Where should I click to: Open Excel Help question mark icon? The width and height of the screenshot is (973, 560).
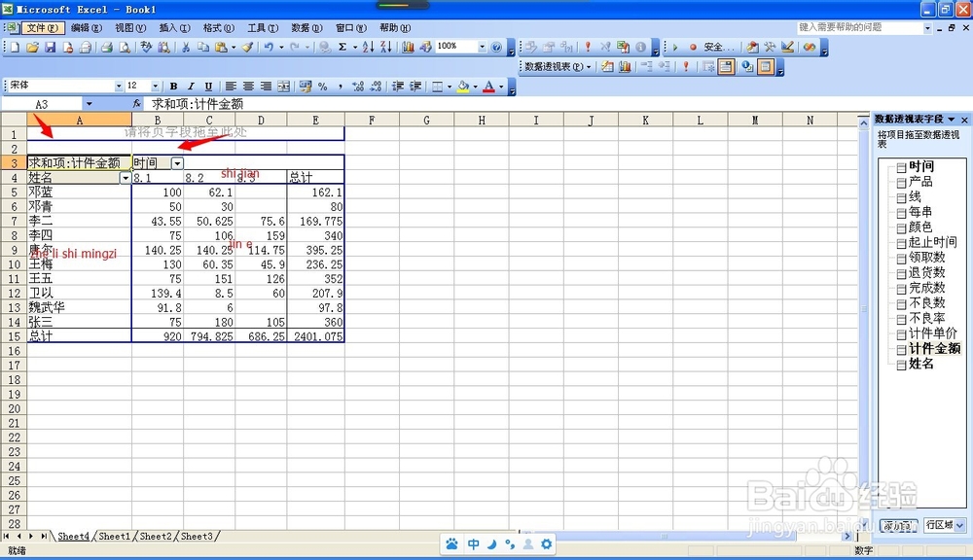point(496,47)
